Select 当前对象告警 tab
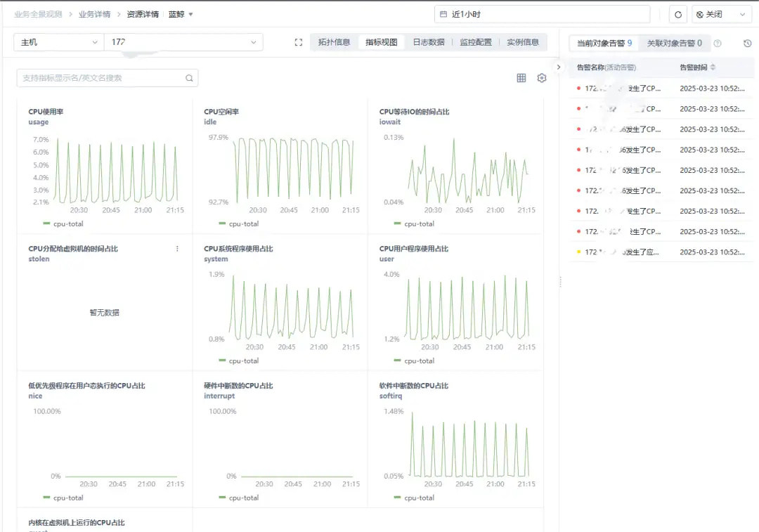Viewport: 759px width, 532px height. click(604, 43)
